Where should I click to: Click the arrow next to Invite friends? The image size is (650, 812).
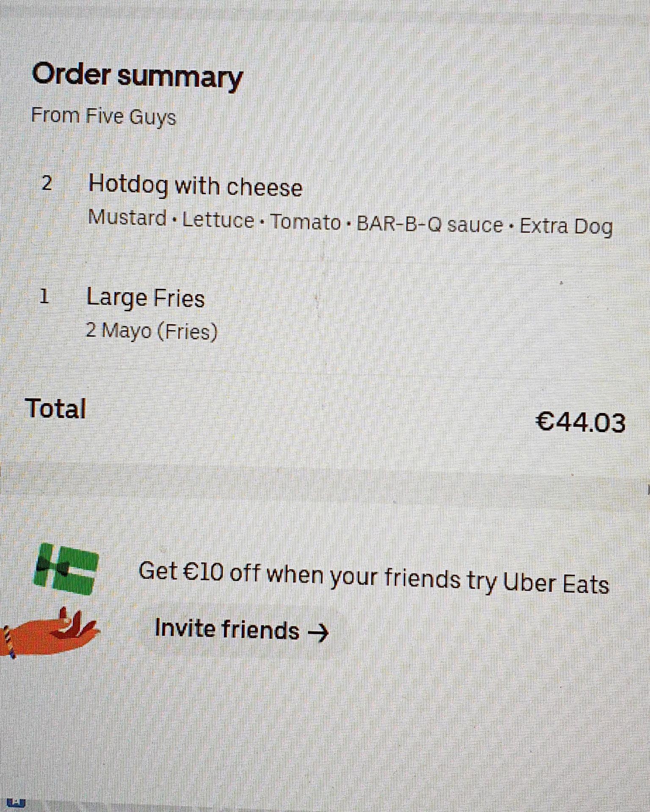point(318,633)
